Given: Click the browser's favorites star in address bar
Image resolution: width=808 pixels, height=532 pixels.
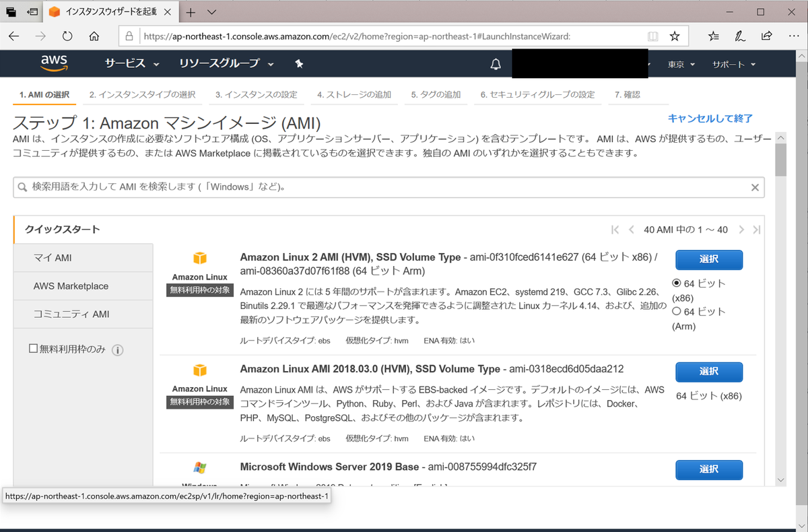Looking at the screenshot, I should tap(675, 36).
